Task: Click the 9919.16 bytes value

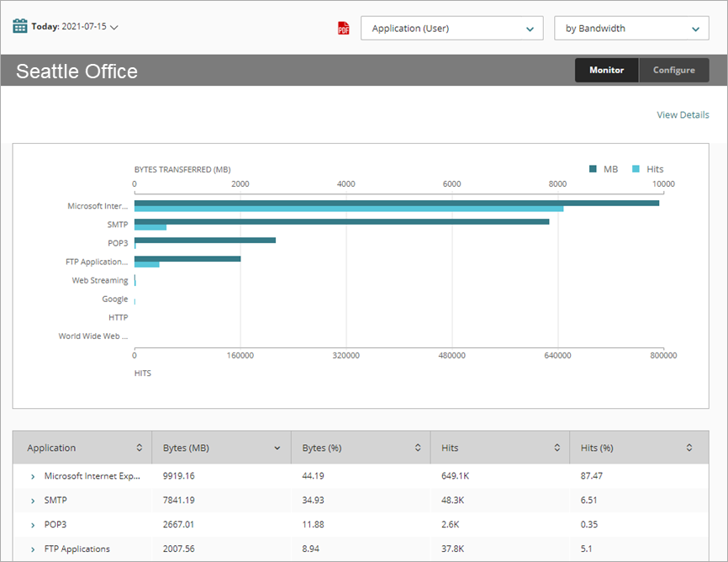Action: [179, 476]
